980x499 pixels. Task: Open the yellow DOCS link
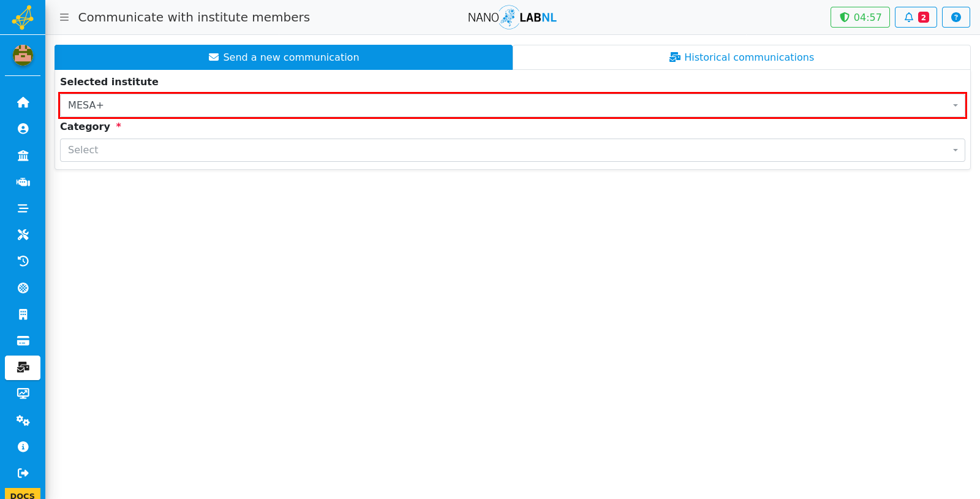coord(23,494)
